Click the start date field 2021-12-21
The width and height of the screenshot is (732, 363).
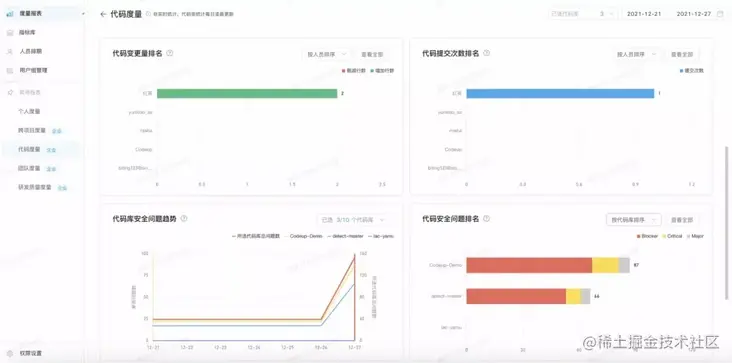click(644, 14)
